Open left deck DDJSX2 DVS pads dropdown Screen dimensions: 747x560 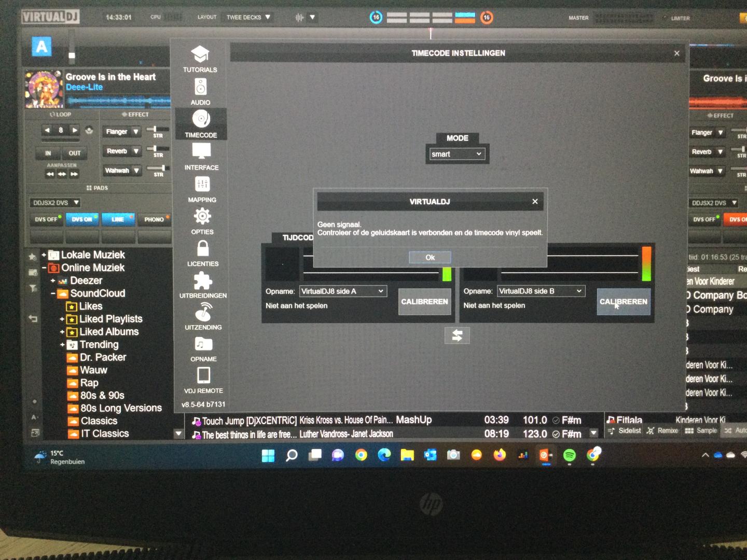[x=56, y=203]
